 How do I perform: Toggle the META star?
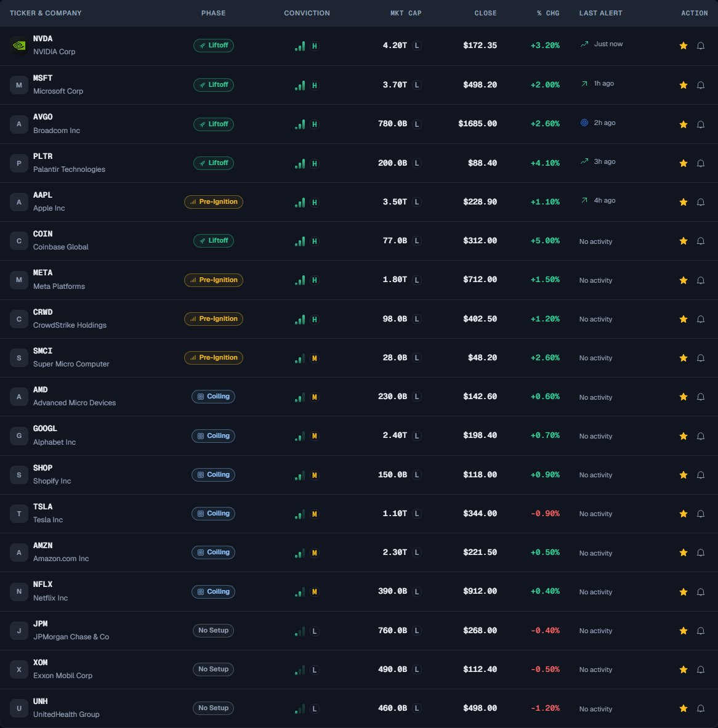coord(683,280)
